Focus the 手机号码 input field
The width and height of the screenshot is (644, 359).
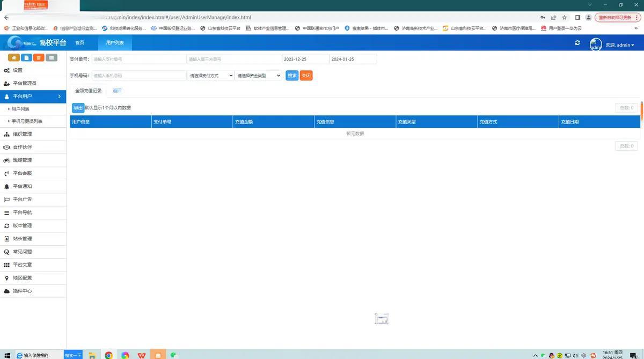pyautogui.click(x=139, y=76)
